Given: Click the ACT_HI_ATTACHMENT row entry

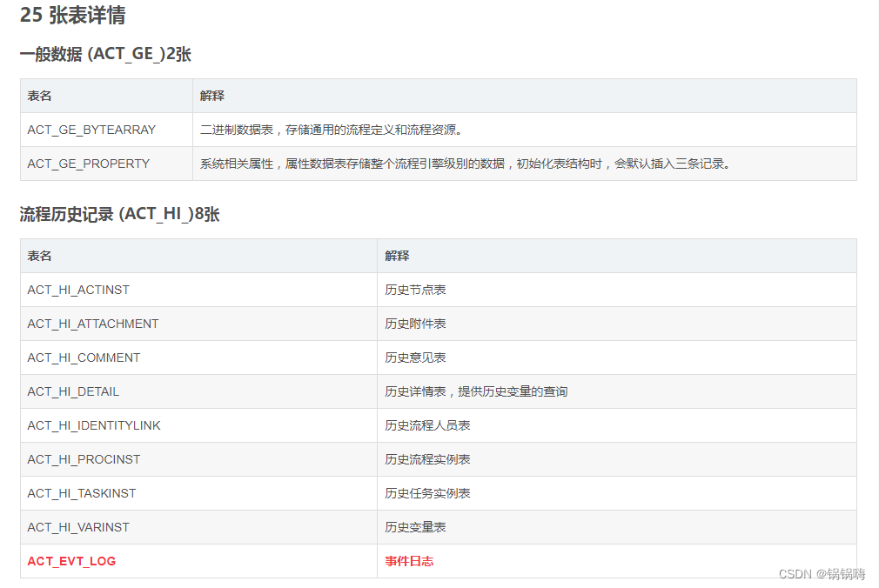Looking at the screenshot, I should pyautogui.click(x=93, y=324).
